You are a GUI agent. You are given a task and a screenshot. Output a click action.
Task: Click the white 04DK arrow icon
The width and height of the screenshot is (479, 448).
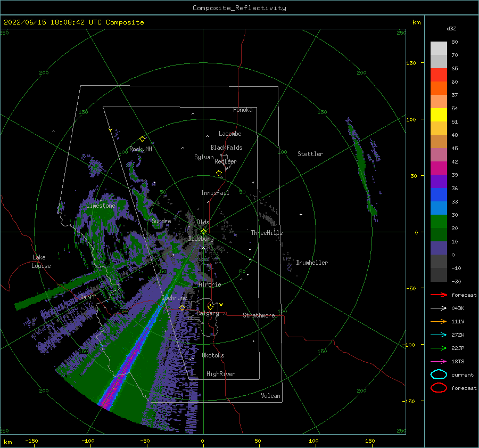tap(439, 308)
